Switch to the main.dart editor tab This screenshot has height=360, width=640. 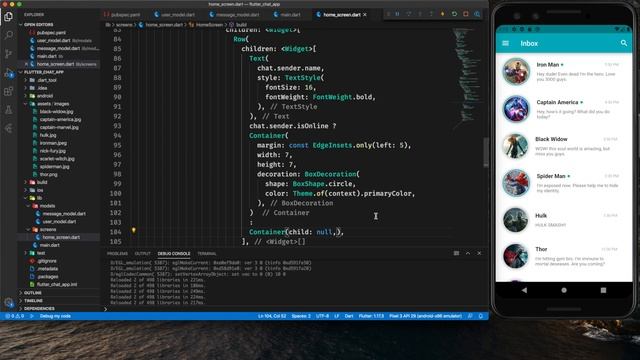pyautogui.click(x=287, y=14)
